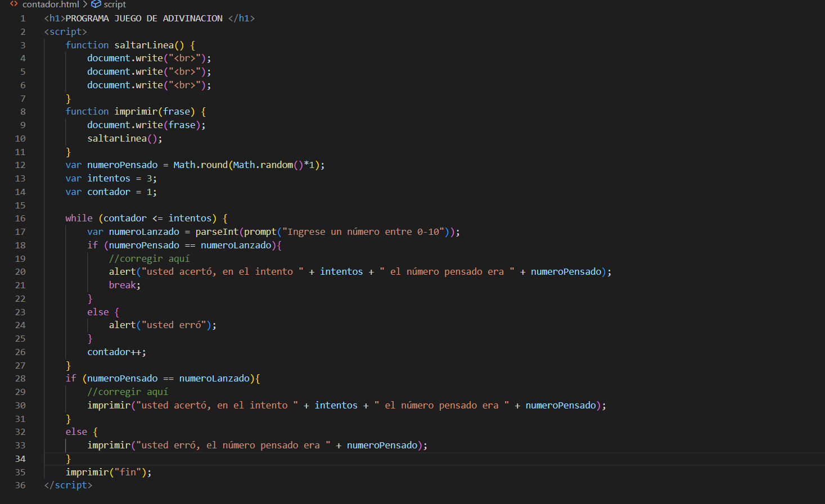The image size is (825, 504).
Task: Click the string "usted erró" on line 24
Action: (174, 325)
